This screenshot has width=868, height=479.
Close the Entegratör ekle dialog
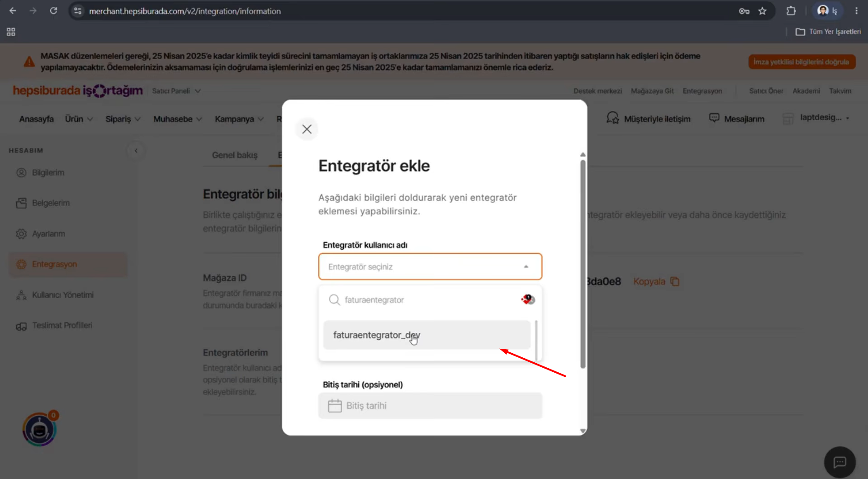pyautogui.click(x=307, y=129)
